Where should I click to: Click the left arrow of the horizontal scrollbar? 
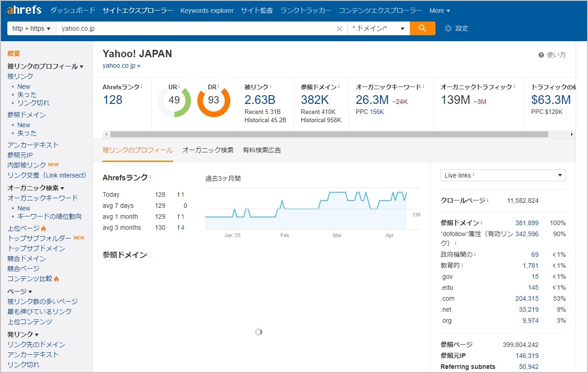click(106, 135)
